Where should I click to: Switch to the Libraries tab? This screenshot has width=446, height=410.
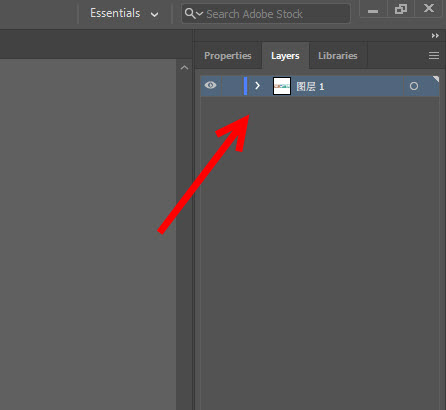pyautogui.click(x=338, y=56)
